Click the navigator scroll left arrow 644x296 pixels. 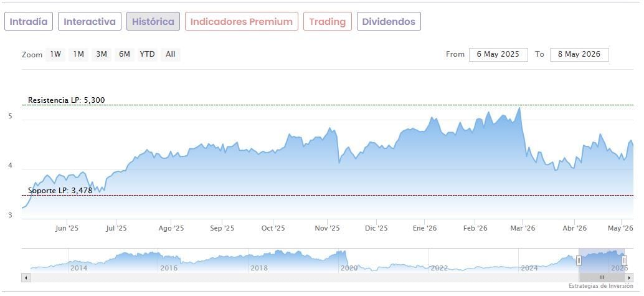pos(26,278)
